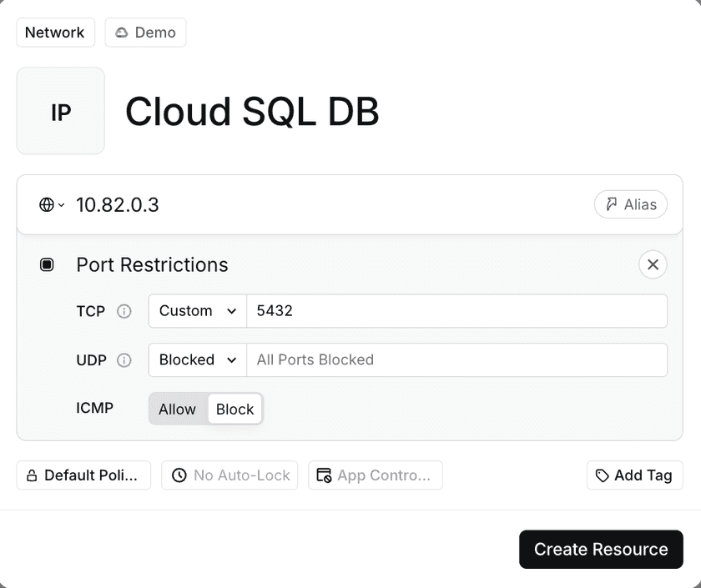This screenshot has height=588, width=701.
Task: Click the clock icon for No Auto-Lock
Action: tap(179, 475)
